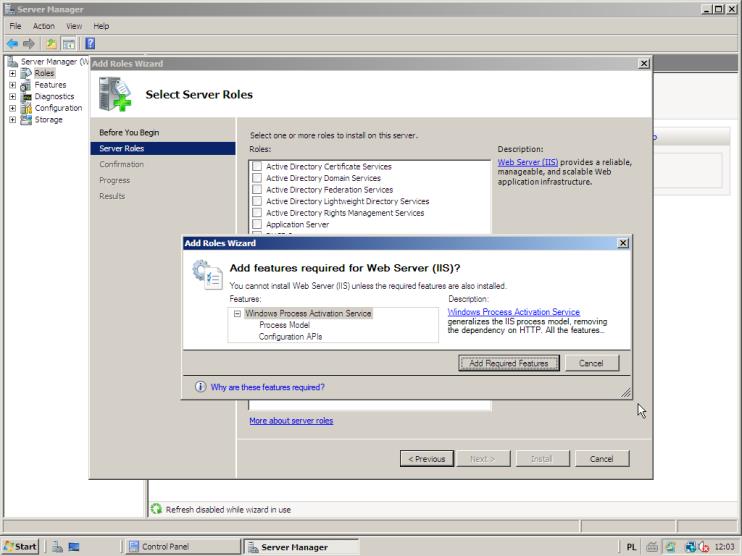The width and height of the screenshot is (742, 556).
Task: Click the keyboard tray icon
Action: coord(652,547)
